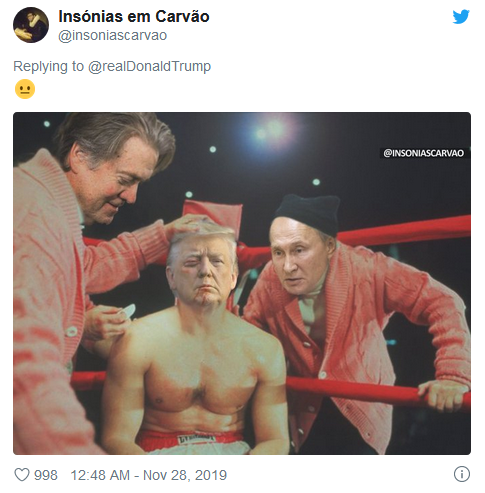Open the Insónias em Carvão profile avatar

31,25
